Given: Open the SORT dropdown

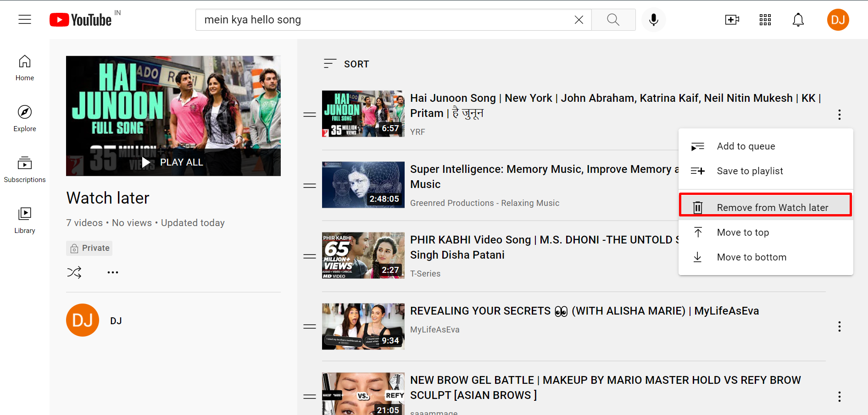Looking at the screenshot, I should coord(346,64).
